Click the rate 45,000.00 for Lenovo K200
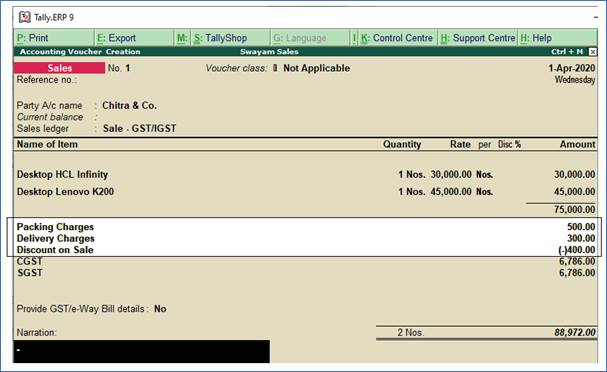 pyautogui.click(x=451, y=192)
